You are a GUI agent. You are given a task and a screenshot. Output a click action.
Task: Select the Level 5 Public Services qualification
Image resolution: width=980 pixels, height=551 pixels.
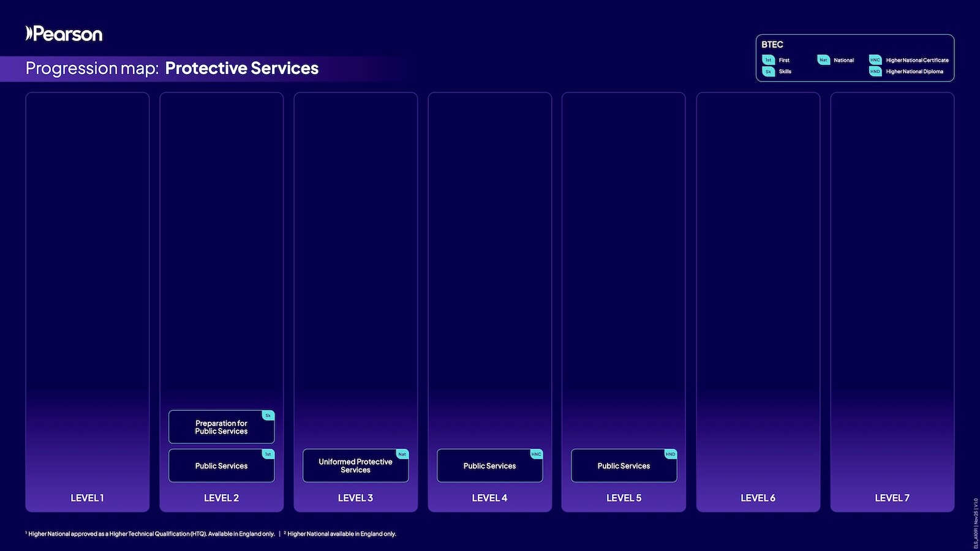(x=624, y=465)
